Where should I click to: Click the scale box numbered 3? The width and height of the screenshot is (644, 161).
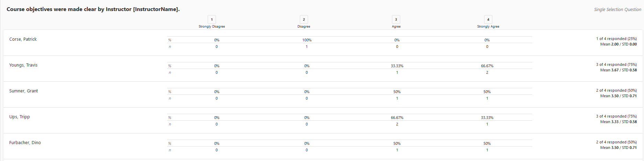tap(396, 19)
